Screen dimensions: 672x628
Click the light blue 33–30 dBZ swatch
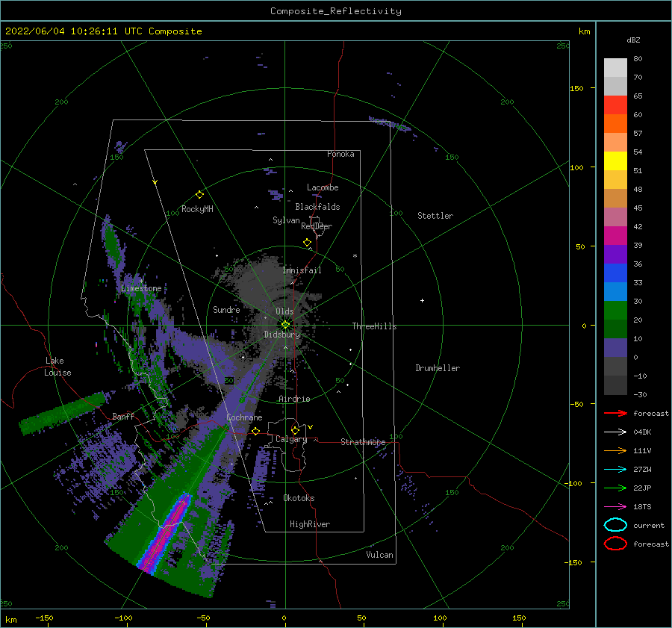[615, 291]
